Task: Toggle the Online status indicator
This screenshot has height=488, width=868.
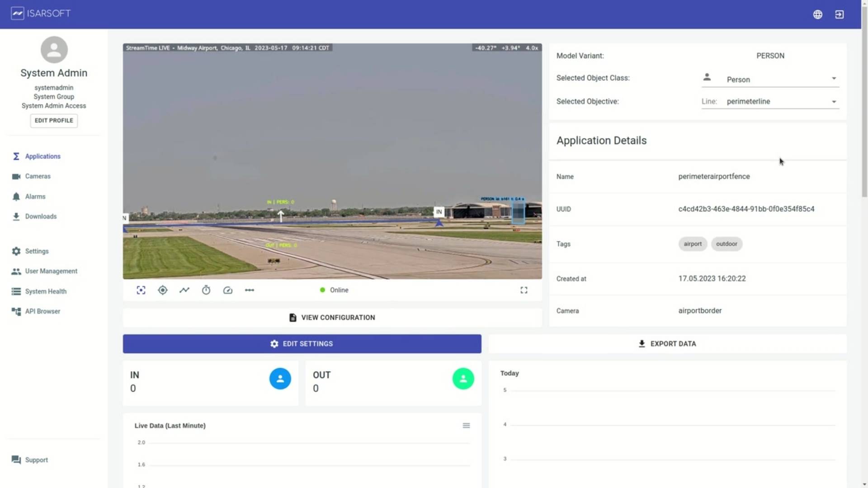Action: point(334,290)
